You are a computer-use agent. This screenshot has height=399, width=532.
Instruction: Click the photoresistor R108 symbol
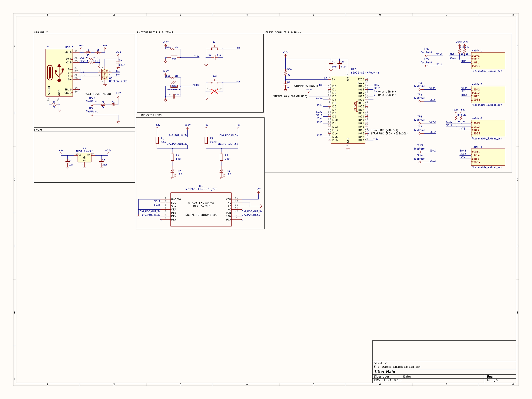point(174,86)
